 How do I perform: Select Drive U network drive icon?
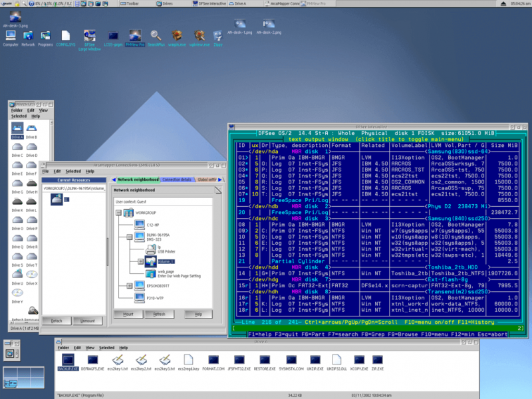tap(17, 277)
